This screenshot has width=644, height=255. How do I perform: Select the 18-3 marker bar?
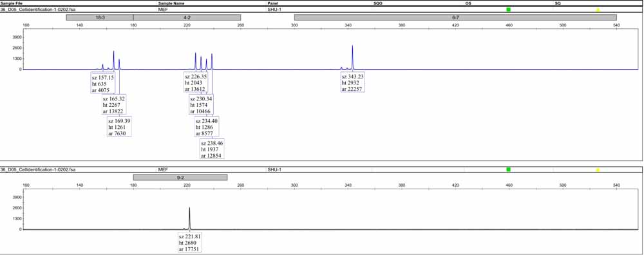[100, 17]
